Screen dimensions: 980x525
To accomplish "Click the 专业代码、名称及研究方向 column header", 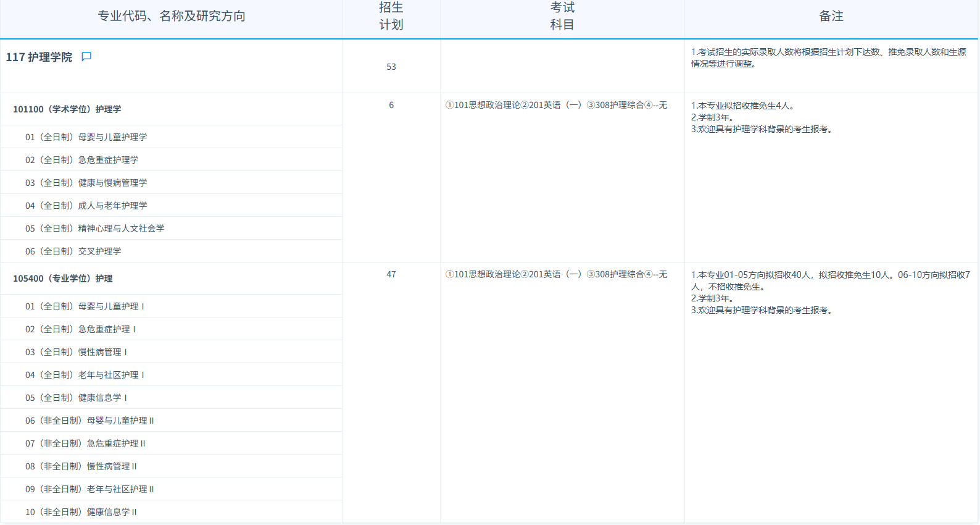I will point(172,16).
